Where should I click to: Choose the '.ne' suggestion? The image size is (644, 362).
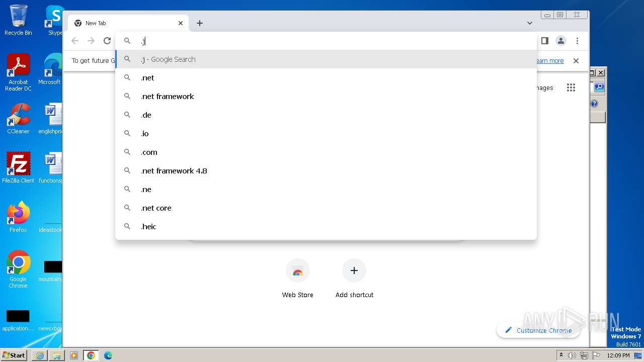point(326,190)
